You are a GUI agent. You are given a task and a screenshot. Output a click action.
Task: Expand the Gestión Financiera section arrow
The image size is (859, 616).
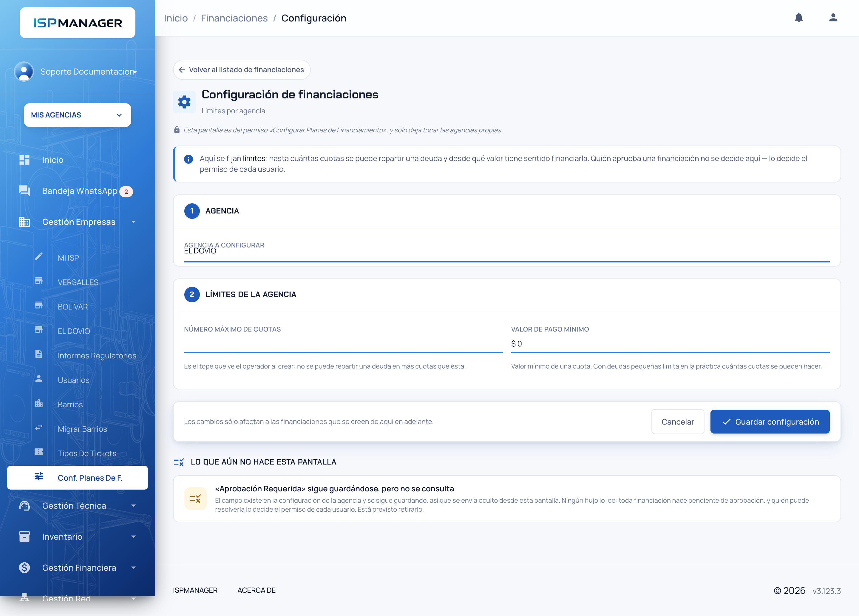coord(134,568)
